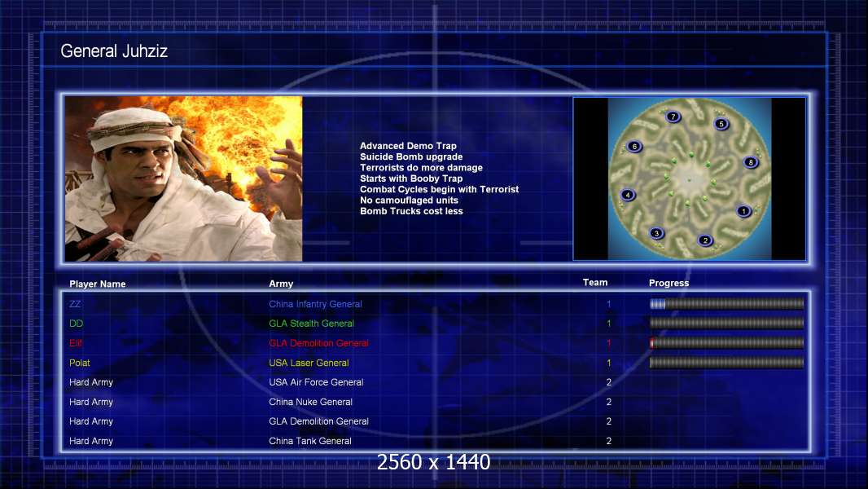Click the 'Progress' column header

(669, 283)
